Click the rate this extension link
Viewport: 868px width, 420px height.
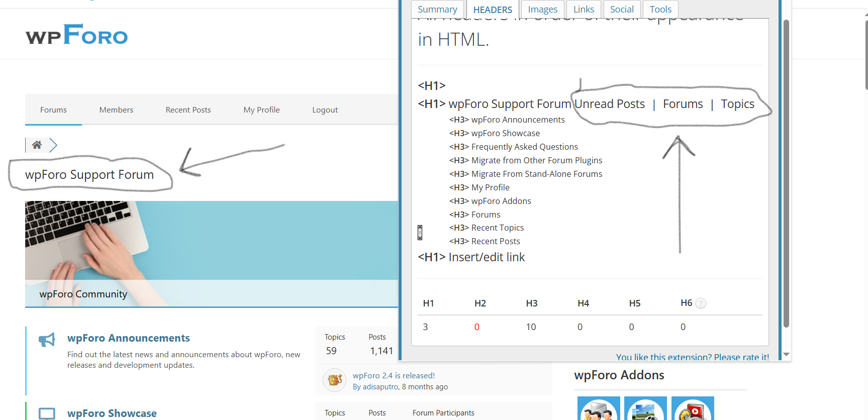coord(693,357)
